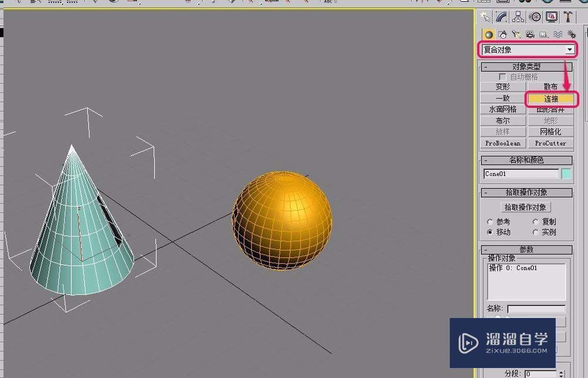Viewport: 588px width, 378px height.
Task: Enable the 自动栅格 checkbox
Action: click(x=501, y=76)
